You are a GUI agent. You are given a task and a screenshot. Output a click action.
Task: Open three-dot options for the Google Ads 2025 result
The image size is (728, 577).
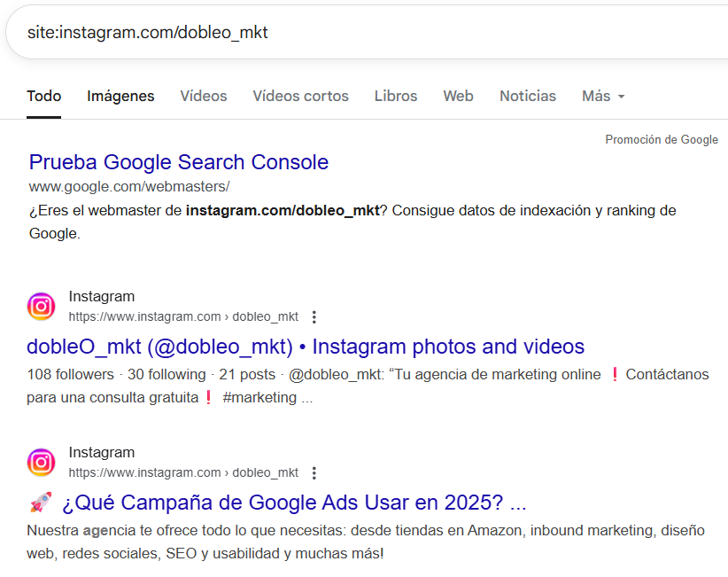point(314,473)
